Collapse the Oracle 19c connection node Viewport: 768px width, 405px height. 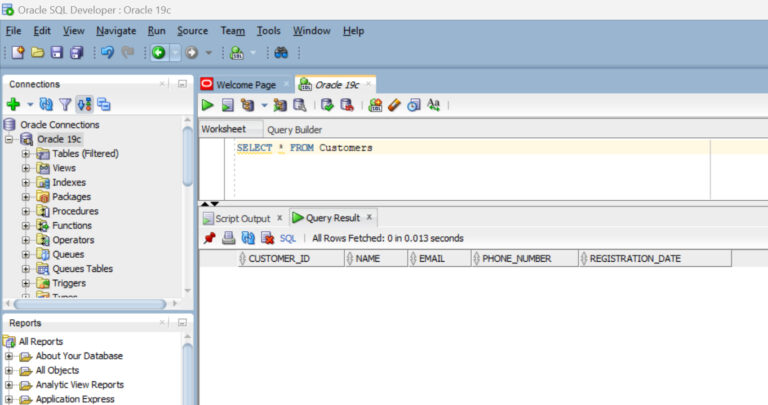point(9,140)
